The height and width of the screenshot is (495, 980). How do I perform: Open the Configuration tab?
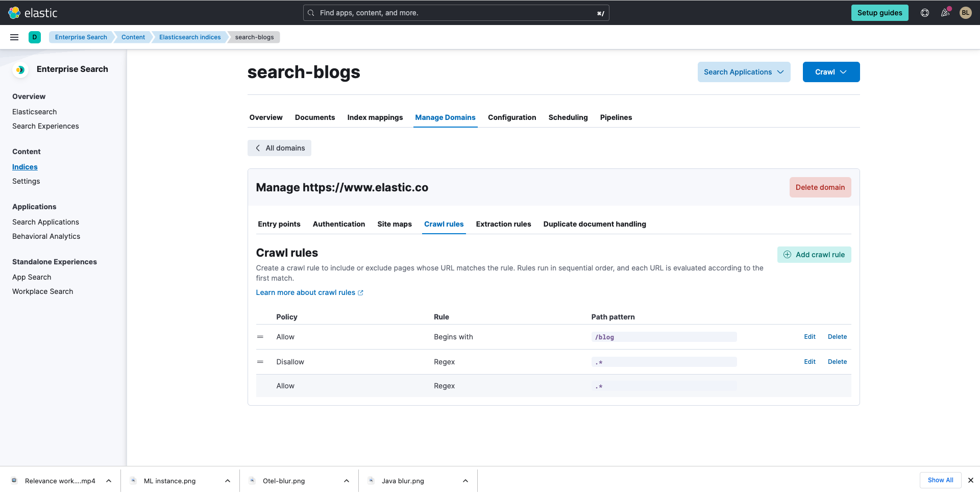[512, 117]
